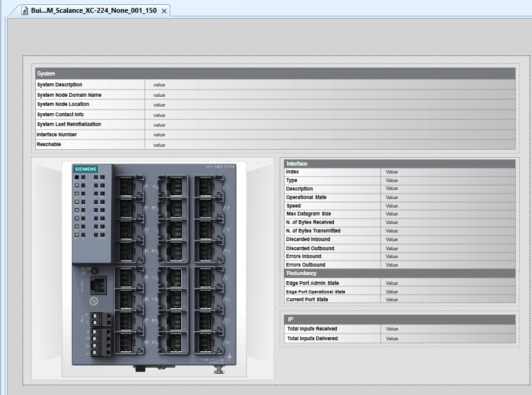
Task: Toggle the top-left status LED indicator
Action: 76,177
